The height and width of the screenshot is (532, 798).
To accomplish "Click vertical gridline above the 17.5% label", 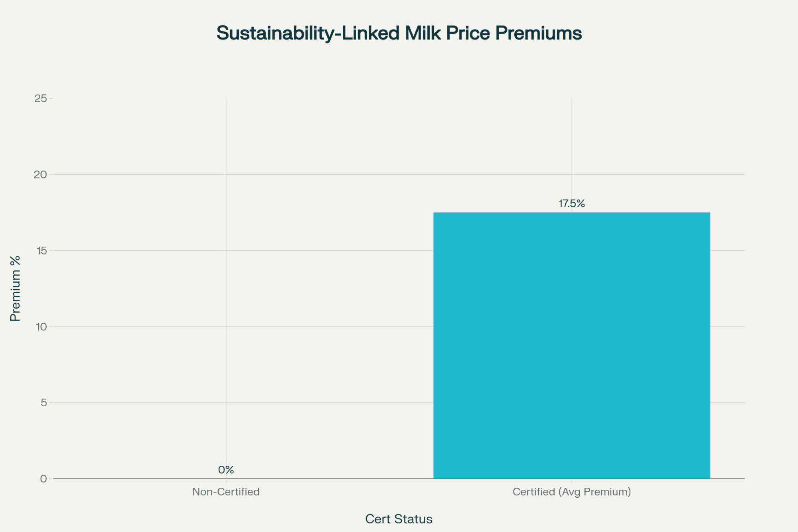I will (572, 152).
